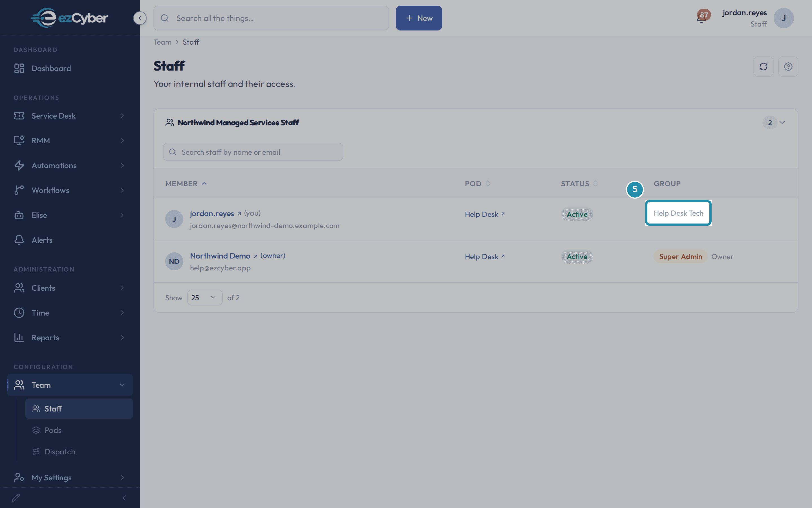Expand the My Settings chevron
812x508 pixels.
[x=122, y=478]
